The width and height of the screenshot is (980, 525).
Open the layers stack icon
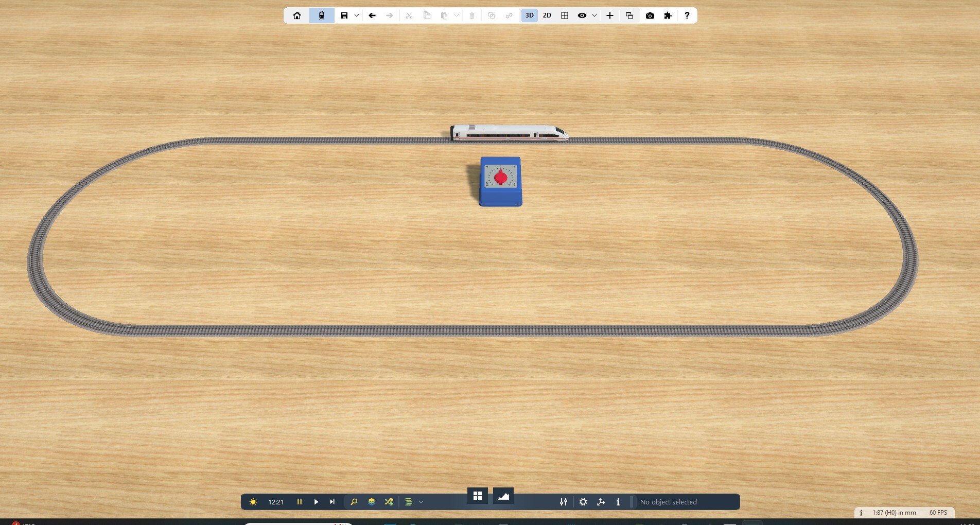(x=372, y=502)
